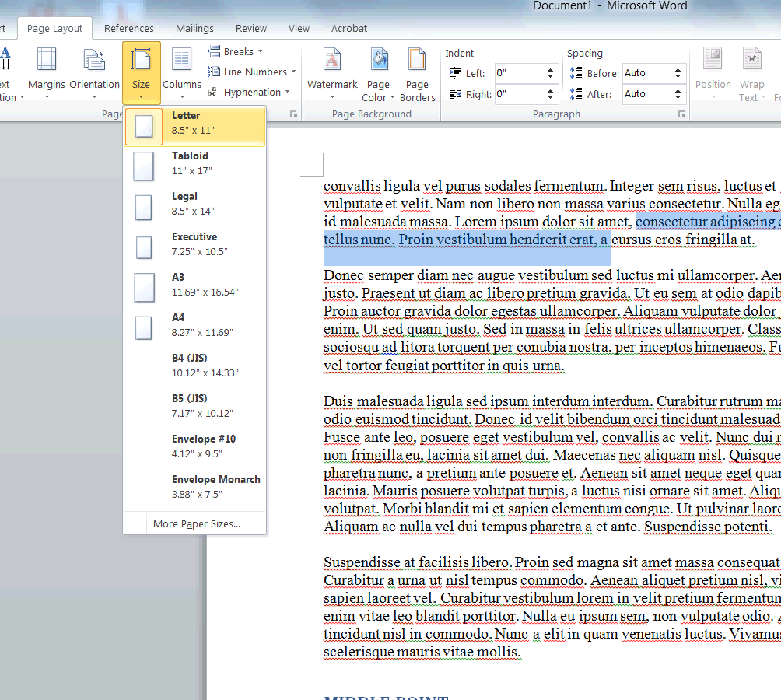Expand the Watermark dropdown arrow
The height and width of the screenshot is (700, 781).
332,97
